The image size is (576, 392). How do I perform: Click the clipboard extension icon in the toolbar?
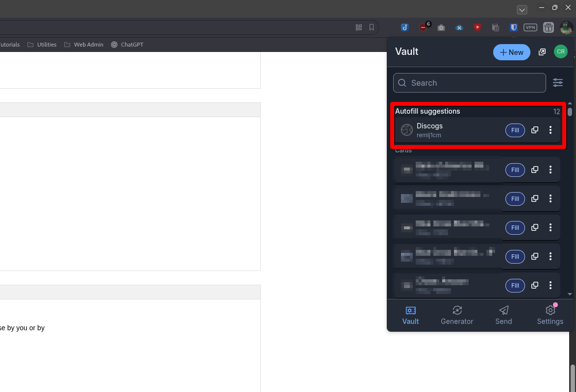pos(495,27)
